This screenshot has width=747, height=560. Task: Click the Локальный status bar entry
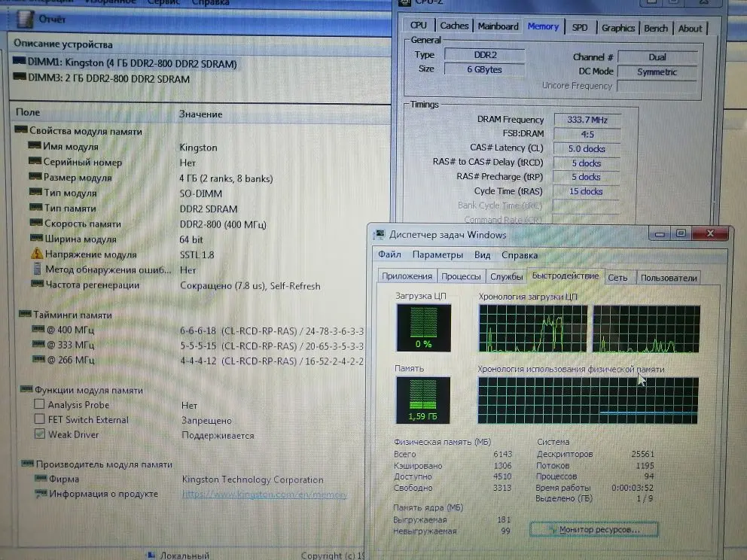pyautogui.click(x=178, y=555)
